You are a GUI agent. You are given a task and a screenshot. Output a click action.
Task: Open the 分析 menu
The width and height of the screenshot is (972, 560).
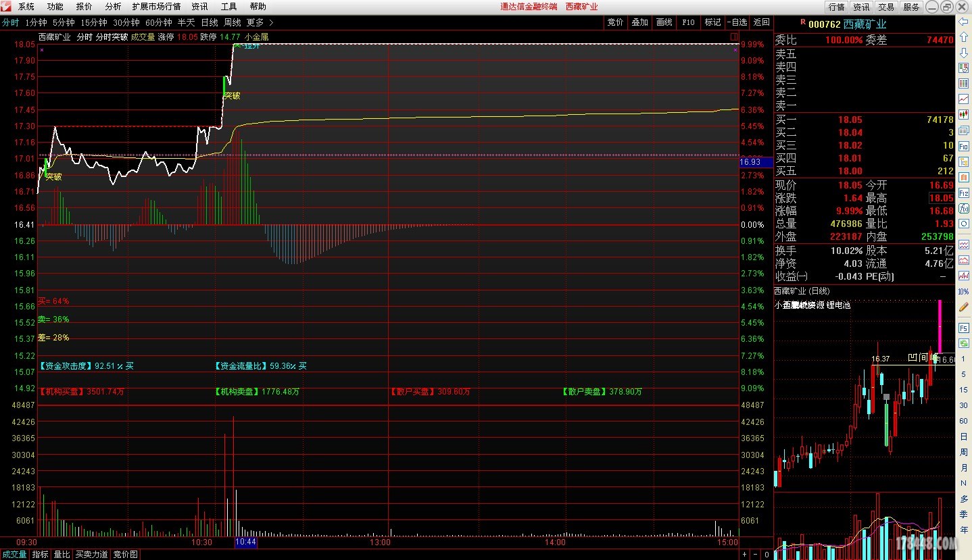[x=113, y=7]
